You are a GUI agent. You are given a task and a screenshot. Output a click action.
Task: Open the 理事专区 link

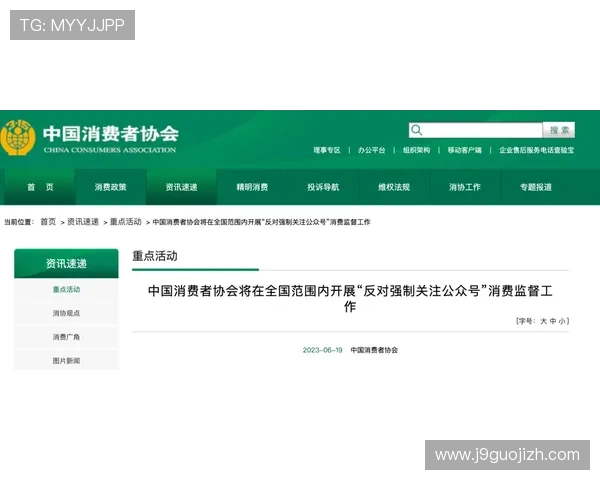327,150
